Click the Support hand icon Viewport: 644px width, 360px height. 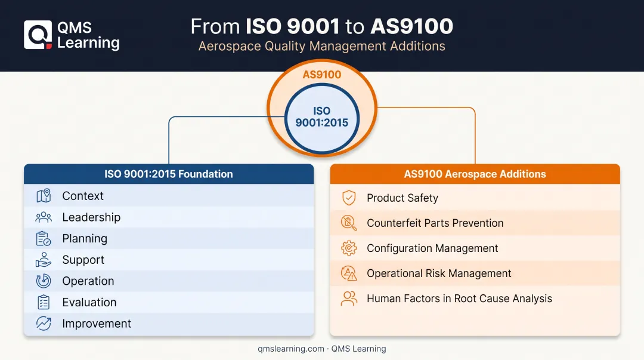[x=44, y=260]
